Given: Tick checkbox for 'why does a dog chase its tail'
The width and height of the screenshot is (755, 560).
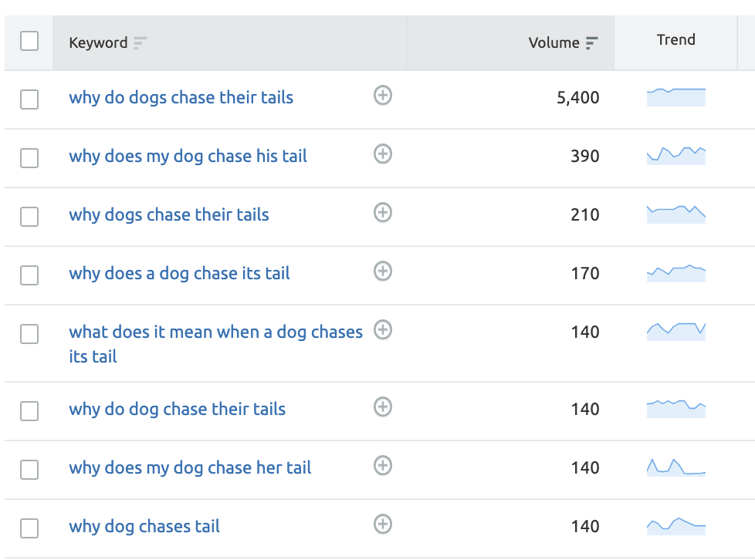Looking at the screenshot, I should [29, 275].
